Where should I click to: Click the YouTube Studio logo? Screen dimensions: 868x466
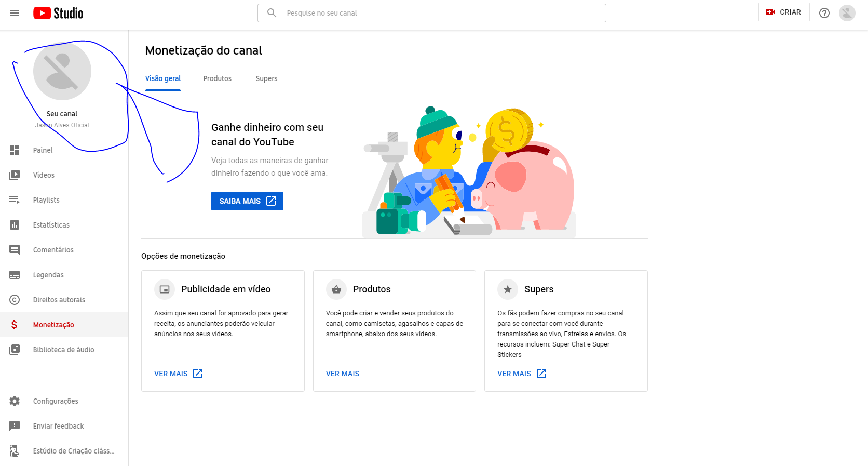[x=58, y=13]
